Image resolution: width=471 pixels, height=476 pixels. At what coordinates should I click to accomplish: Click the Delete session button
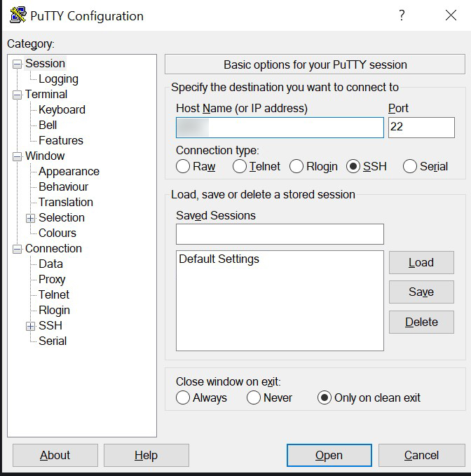[x=421, y=322]
